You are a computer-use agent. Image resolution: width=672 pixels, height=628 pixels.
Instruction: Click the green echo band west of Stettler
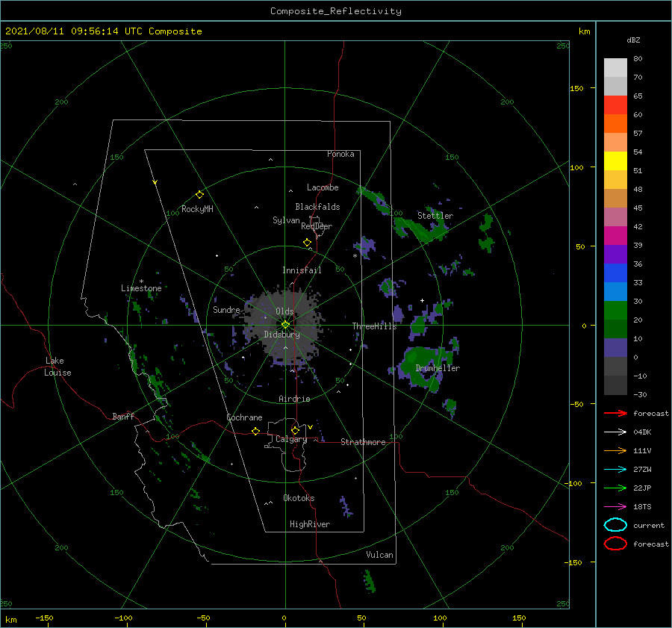[374, 200]
